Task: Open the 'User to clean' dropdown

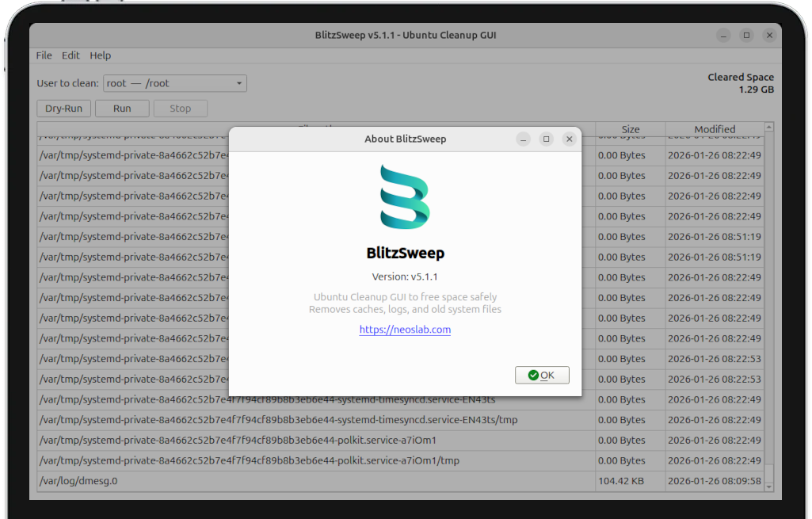Action: coord(174,82)
